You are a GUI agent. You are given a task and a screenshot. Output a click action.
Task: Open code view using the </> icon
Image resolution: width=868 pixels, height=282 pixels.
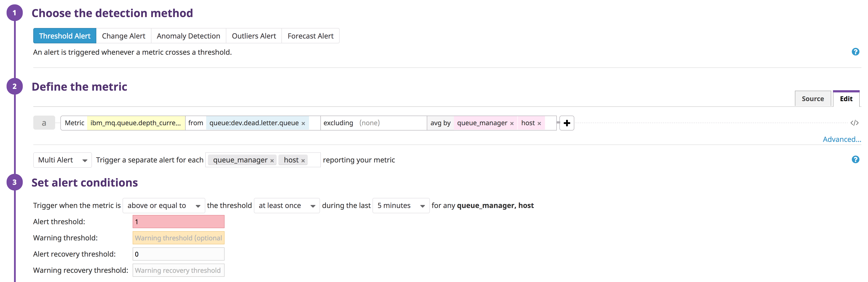click(855, 123)
